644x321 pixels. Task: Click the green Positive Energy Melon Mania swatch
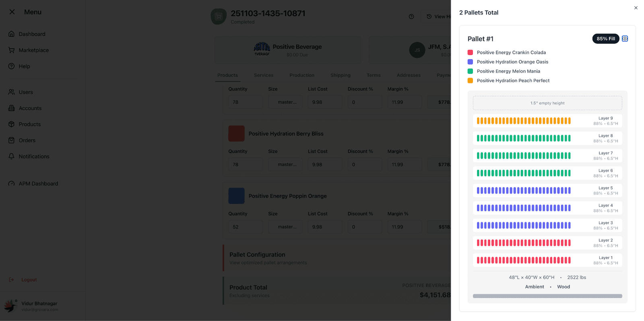[470, 71]
